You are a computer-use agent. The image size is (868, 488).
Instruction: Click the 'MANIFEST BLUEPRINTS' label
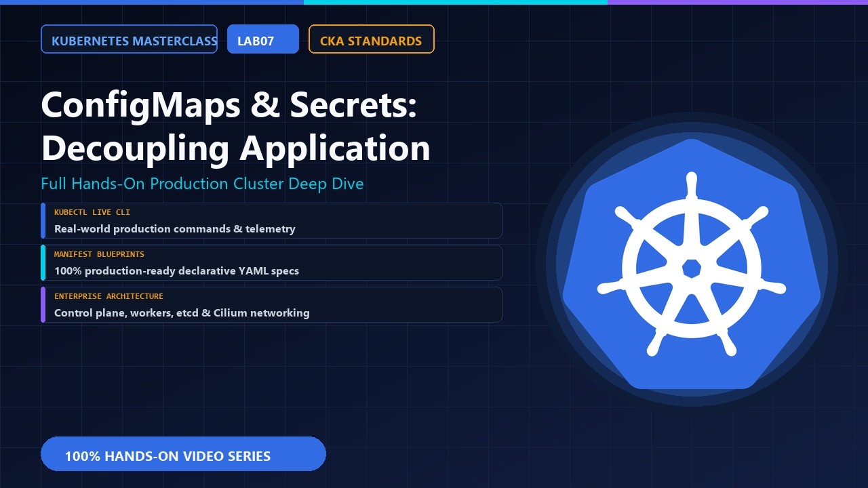(x=99, y=254)
